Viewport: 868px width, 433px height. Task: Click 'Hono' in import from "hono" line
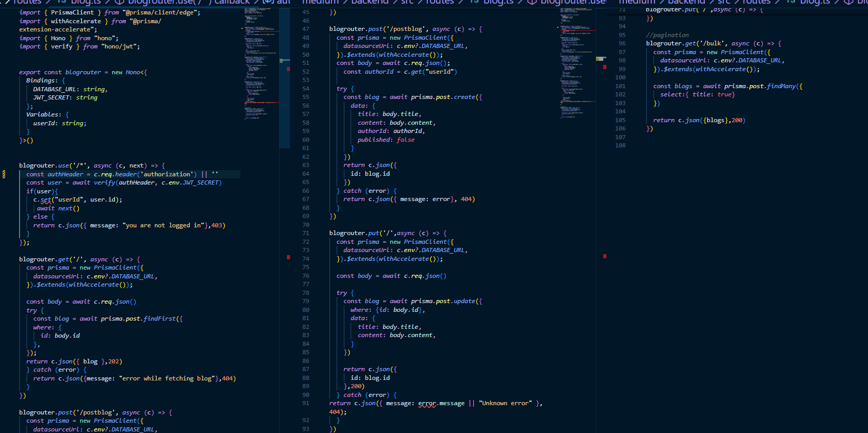coord(58,38)
